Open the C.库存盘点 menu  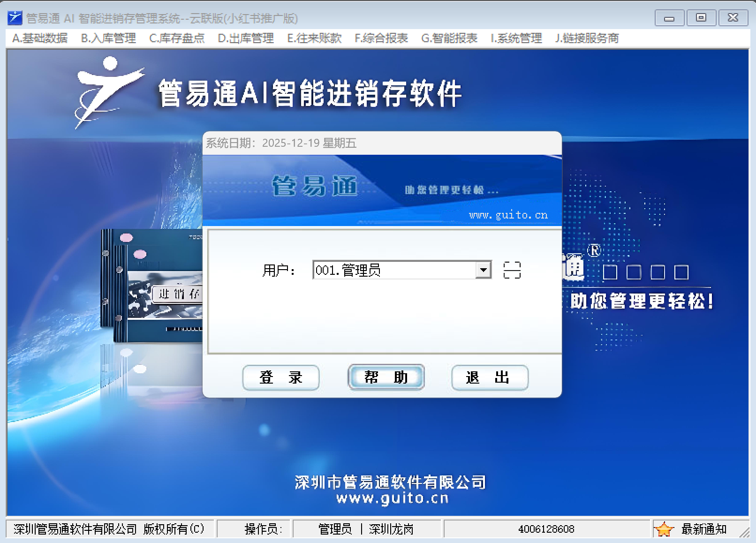(x=177, y=38)
